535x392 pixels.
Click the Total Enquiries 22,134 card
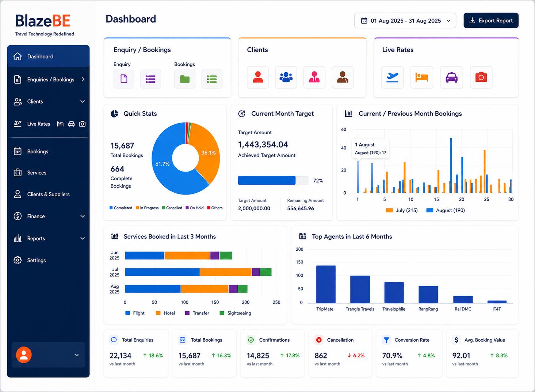tap(136, 353)
